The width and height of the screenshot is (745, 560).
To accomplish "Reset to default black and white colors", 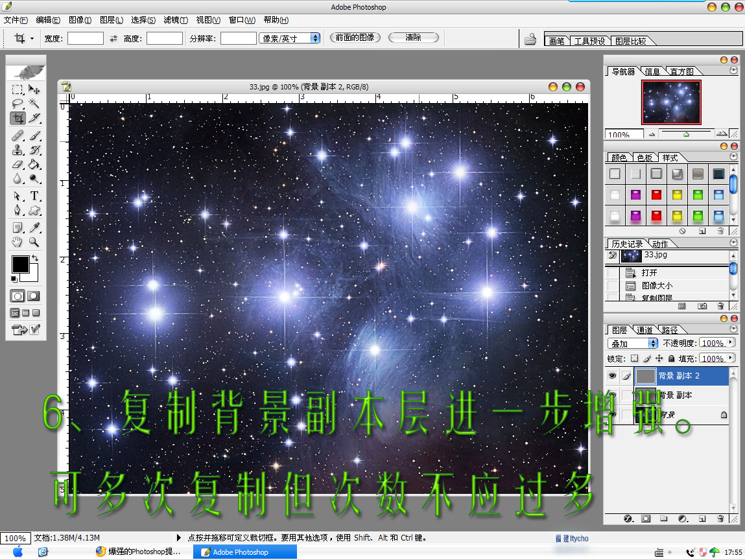I will pyautogui.click(x=14, y=279).
